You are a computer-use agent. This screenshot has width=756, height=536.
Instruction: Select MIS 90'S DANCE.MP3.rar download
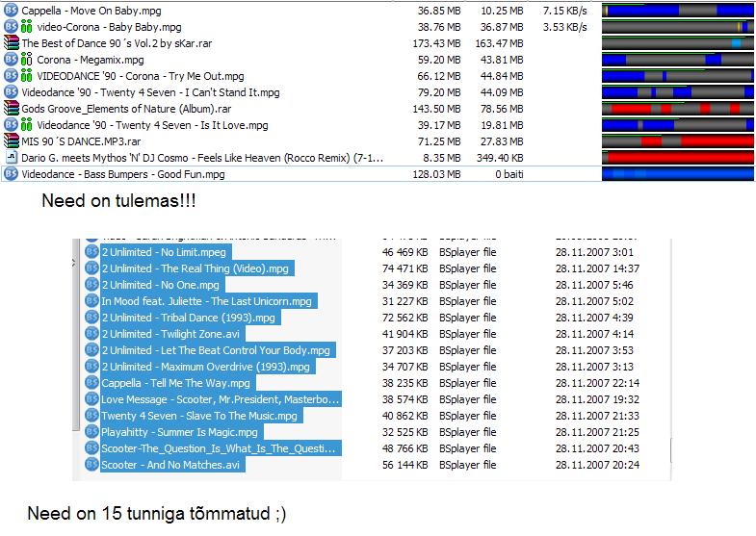(81, 141)
